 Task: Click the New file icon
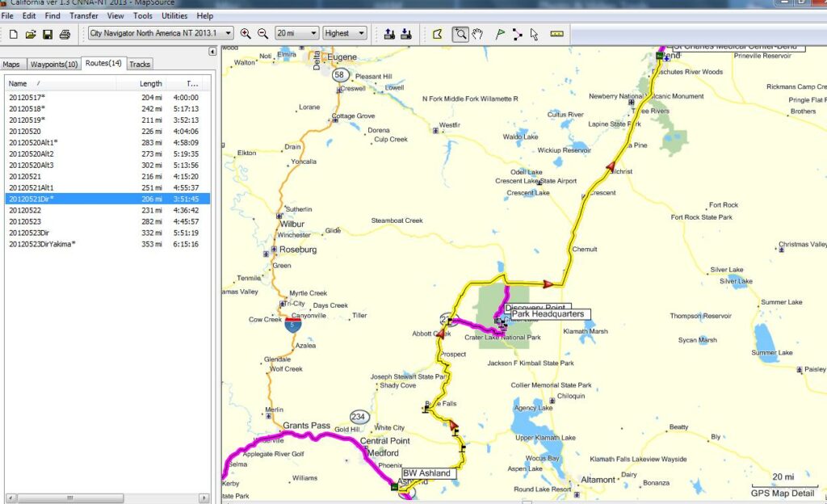pos(14,34)
